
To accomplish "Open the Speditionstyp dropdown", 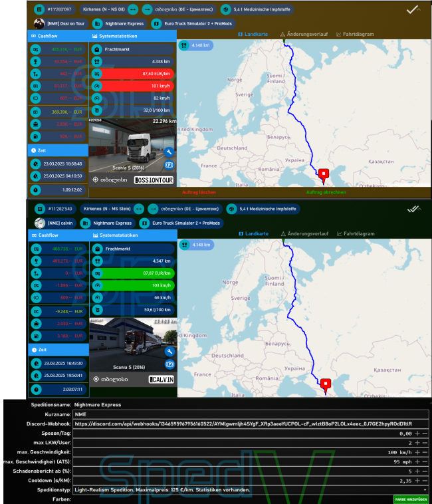I will click(251, 490).
